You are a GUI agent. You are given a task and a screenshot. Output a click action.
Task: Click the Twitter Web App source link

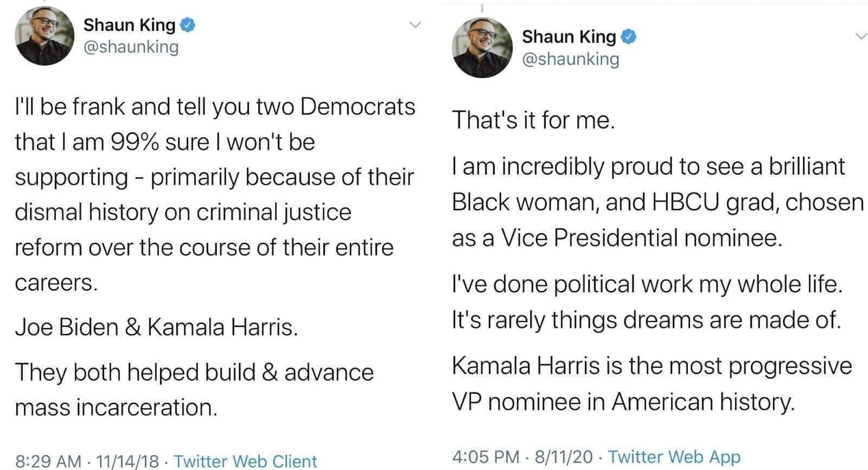pos(674,457)
